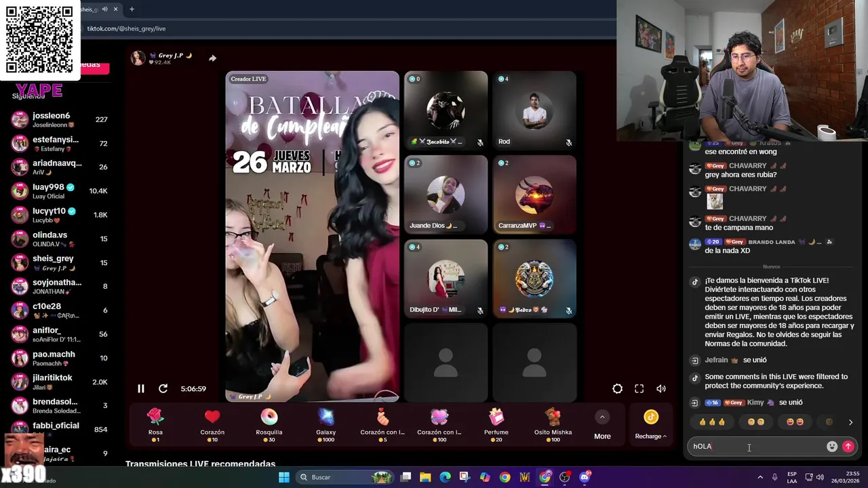The height and width of the screenshot is (488, 868).
Task: Select the CarranzaMVP guest tile
Action: click(x=534, y=195)
